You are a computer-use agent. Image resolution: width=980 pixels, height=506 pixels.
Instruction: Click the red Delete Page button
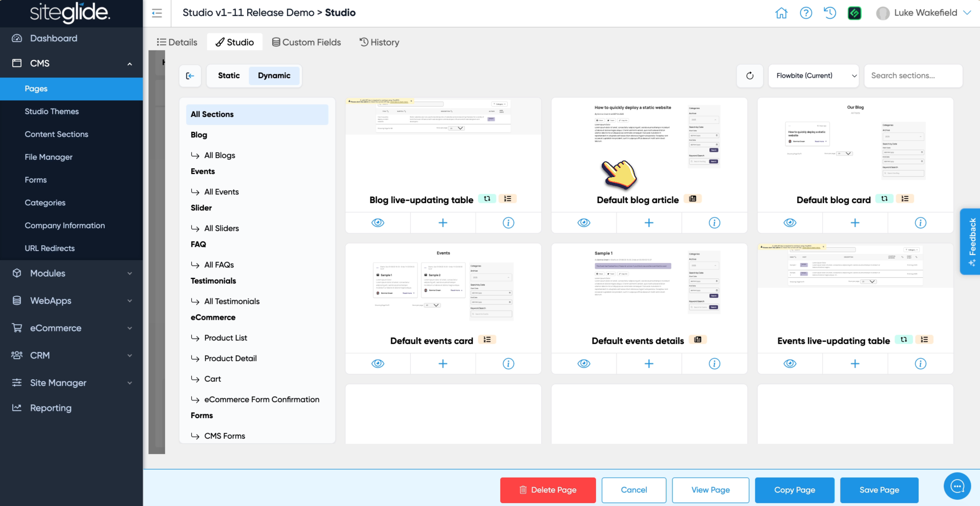[x=548, y=490]
